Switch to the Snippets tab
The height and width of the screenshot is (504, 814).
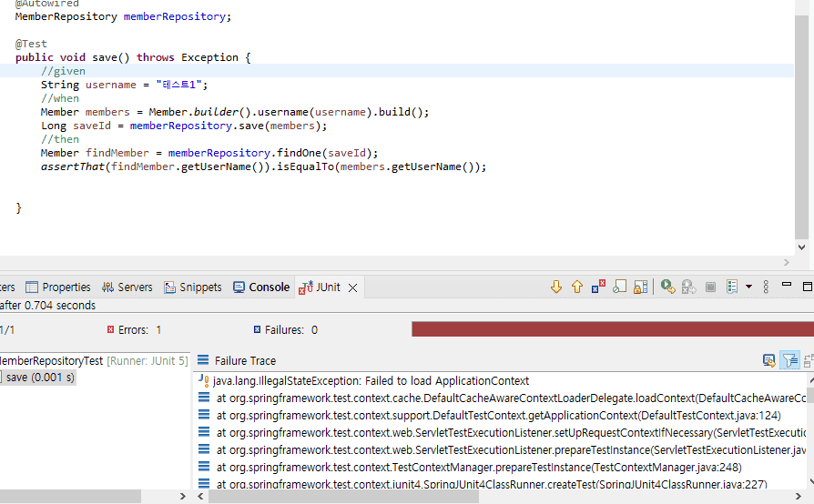[193, 287]
